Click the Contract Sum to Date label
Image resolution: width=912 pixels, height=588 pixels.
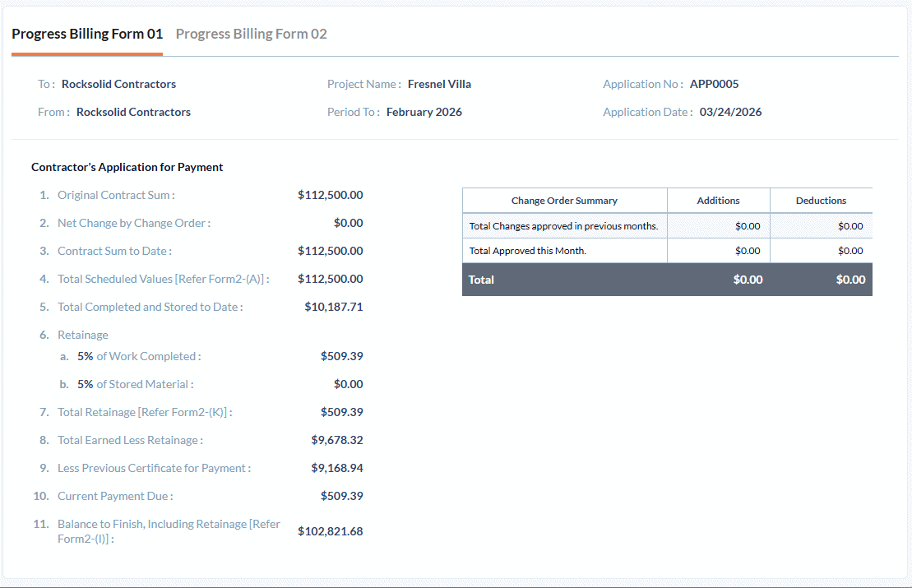[114, 251]
